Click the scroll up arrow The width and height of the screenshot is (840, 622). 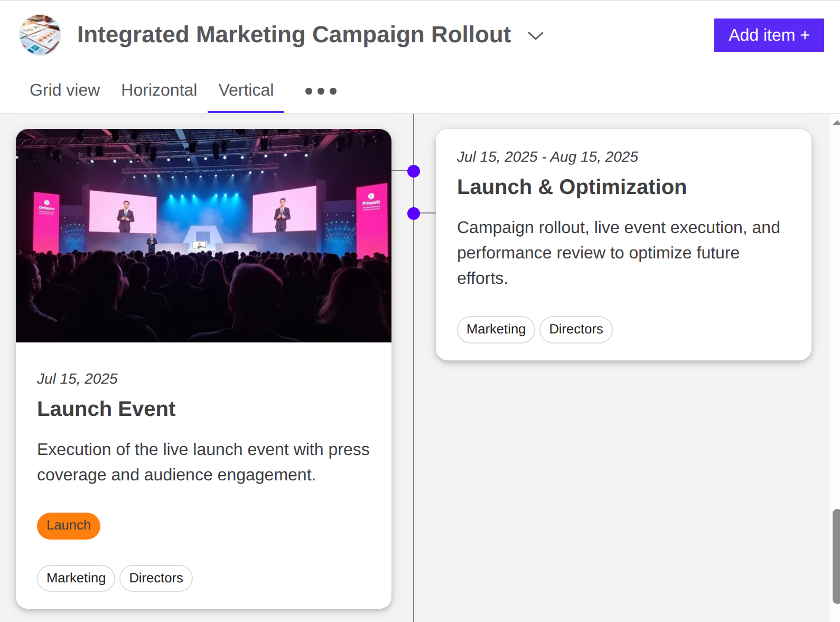(836, 123)
